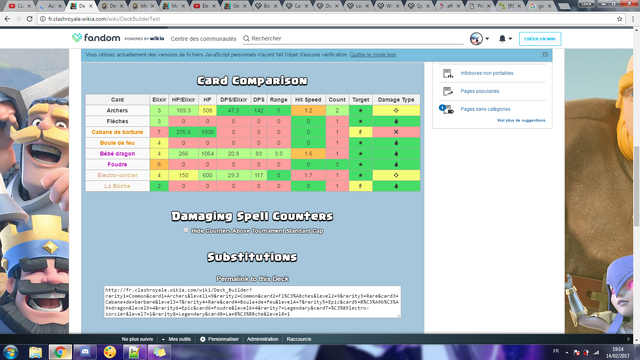Expand the notifications dropdown arrow
The height and width of the screenshot is (360, 640).
pyautogui.click(x=510, y=39)
